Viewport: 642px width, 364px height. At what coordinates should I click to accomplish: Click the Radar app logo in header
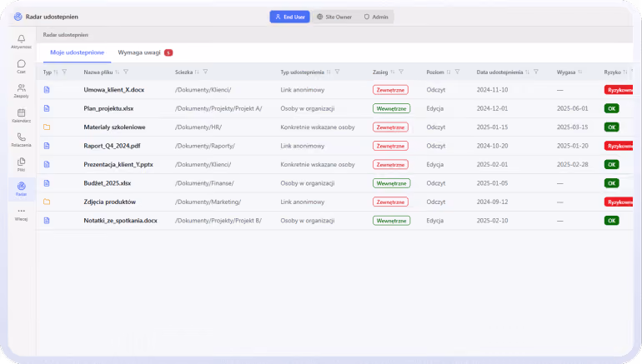pyautogui.click(x=18, y=17)
